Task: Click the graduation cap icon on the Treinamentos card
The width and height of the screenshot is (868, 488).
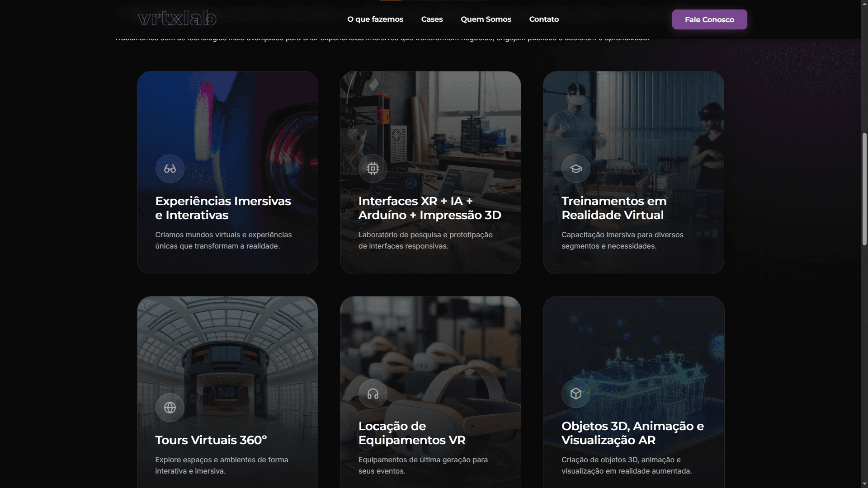Action: coord(576,169)
